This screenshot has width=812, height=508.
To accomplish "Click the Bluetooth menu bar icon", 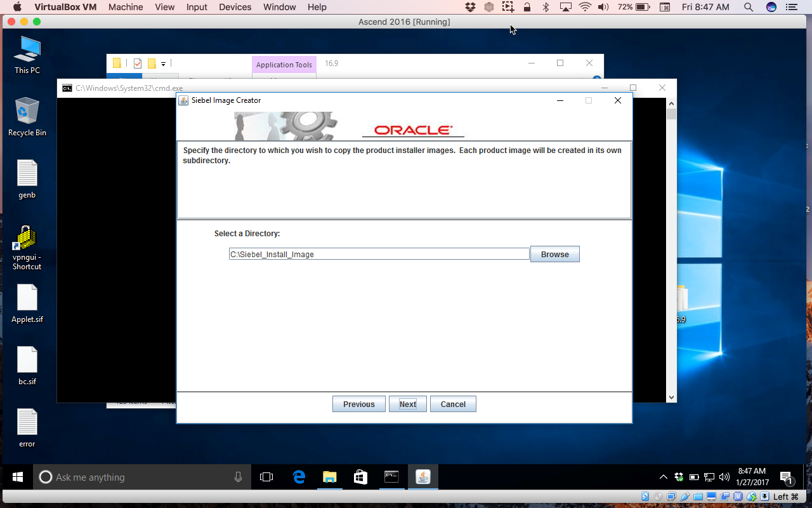I will (546, 7).
